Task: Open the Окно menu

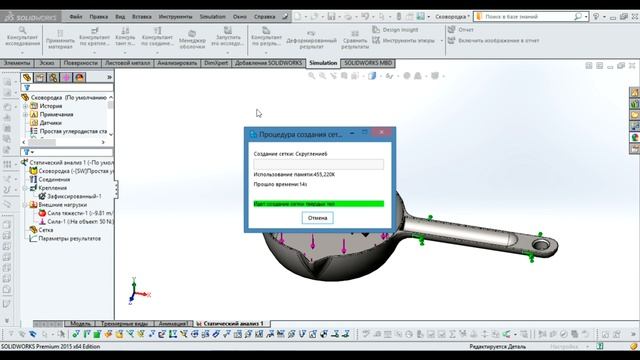Action: point(240,17)
